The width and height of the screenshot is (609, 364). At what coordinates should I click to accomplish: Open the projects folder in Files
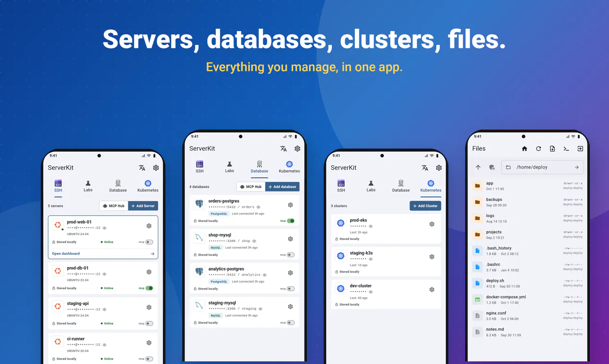click(x=527, y=235)
